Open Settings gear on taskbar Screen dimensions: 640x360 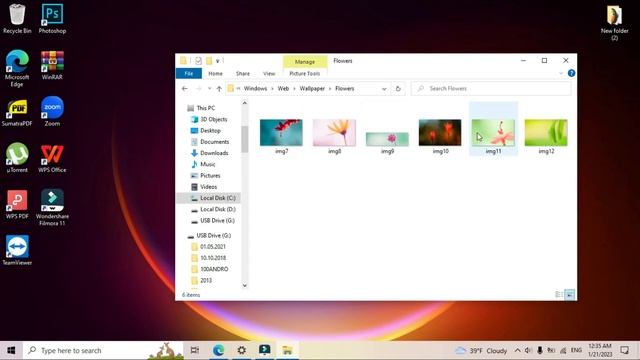242,350
